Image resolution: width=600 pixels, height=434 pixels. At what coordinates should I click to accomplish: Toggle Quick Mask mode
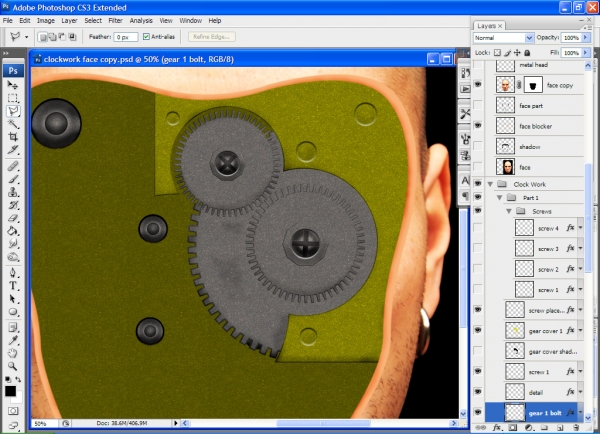(x=13, y=411)
